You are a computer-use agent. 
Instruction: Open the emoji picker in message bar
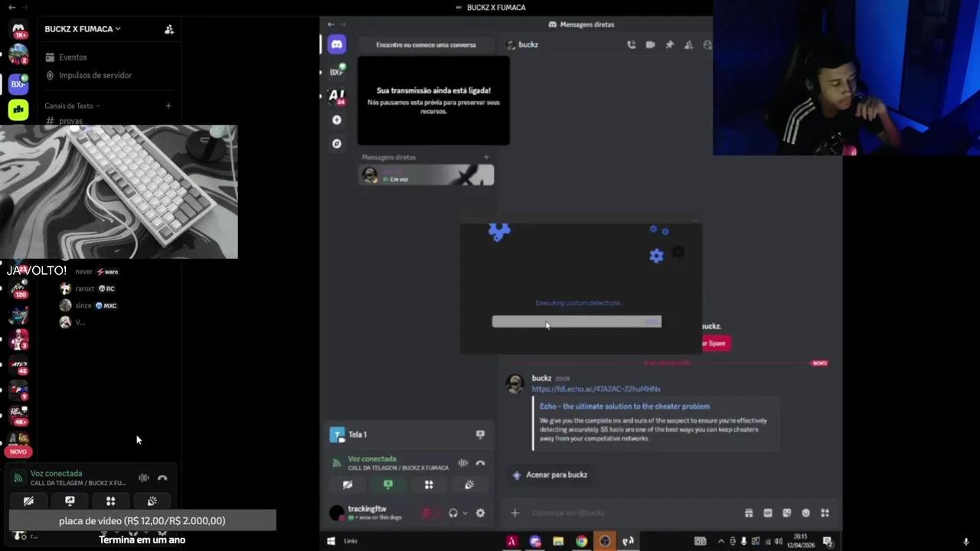tap(805, 513)
